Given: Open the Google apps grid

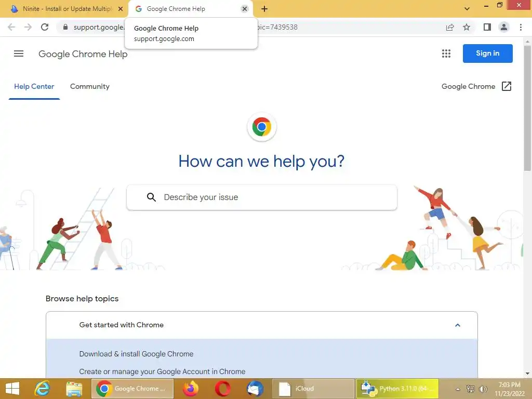Looking at the screenshot, I should click(446, 54).
